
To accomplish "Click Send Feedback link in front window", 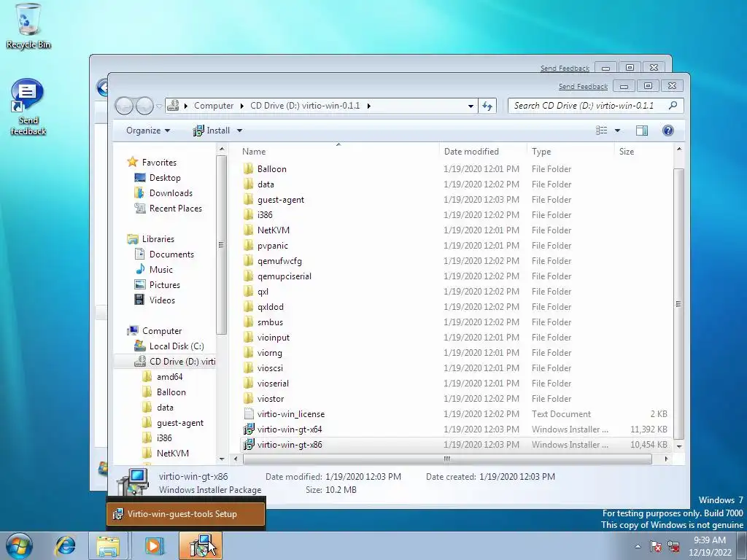I will [583, 87].
